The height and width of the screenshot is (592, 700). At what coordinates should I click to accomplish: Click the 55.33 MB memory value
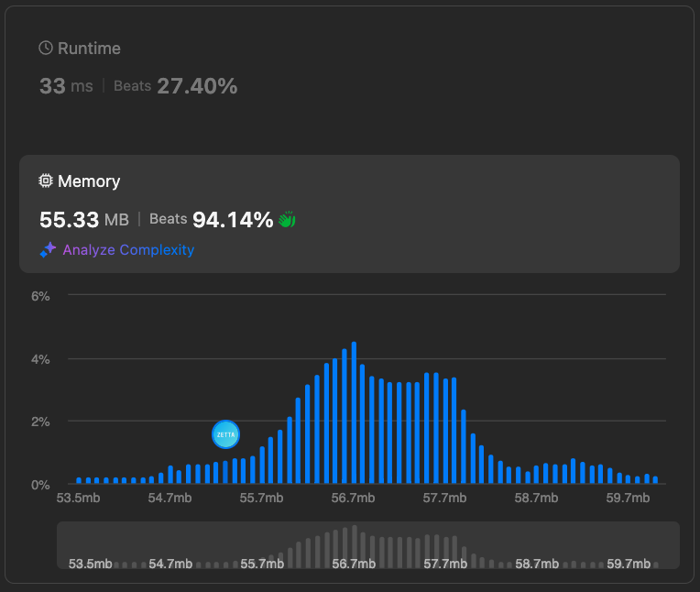coord(84,220)
